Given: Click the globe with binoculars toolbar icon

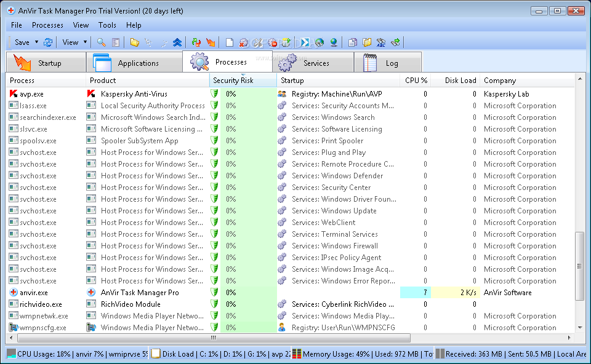Looking at the screenshot, I should (320, 42).
